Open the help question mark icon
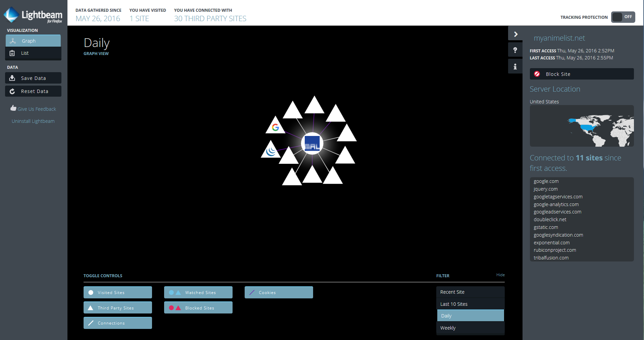The height and width of the screenshot is (340, 644). point(515,50)
